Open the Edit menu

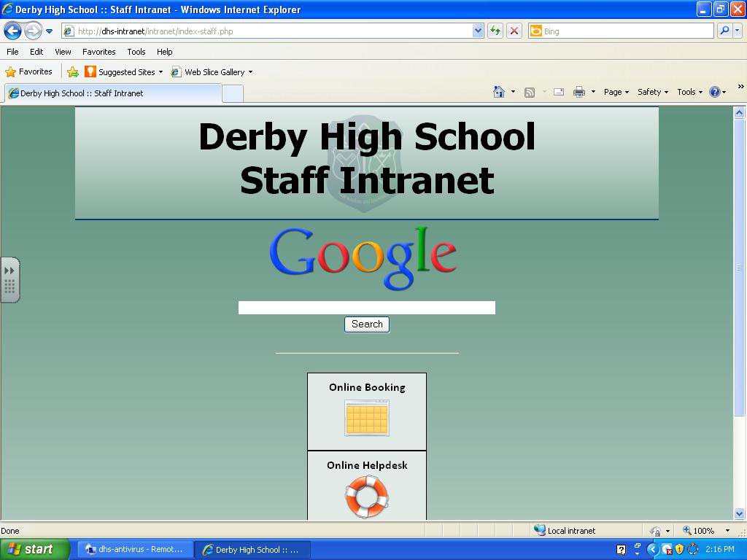36,52
